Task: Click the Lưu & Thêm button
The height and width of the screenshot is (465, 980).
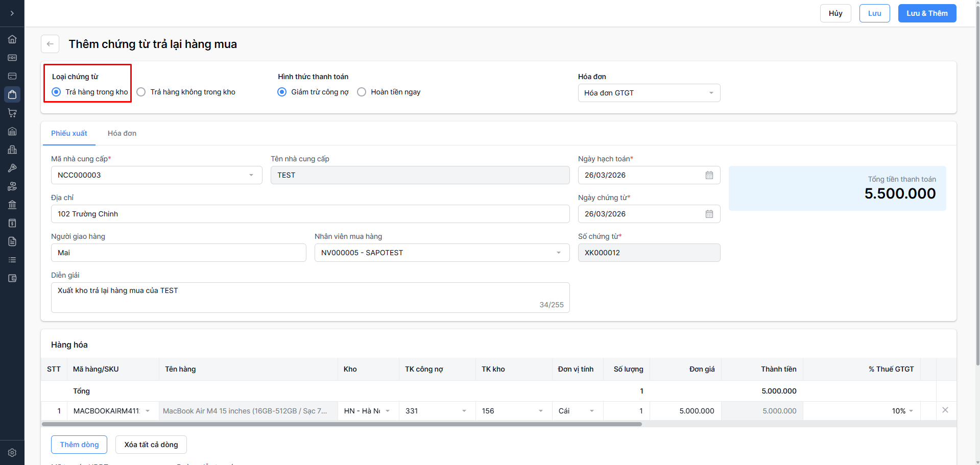Action: click(926, 13)
